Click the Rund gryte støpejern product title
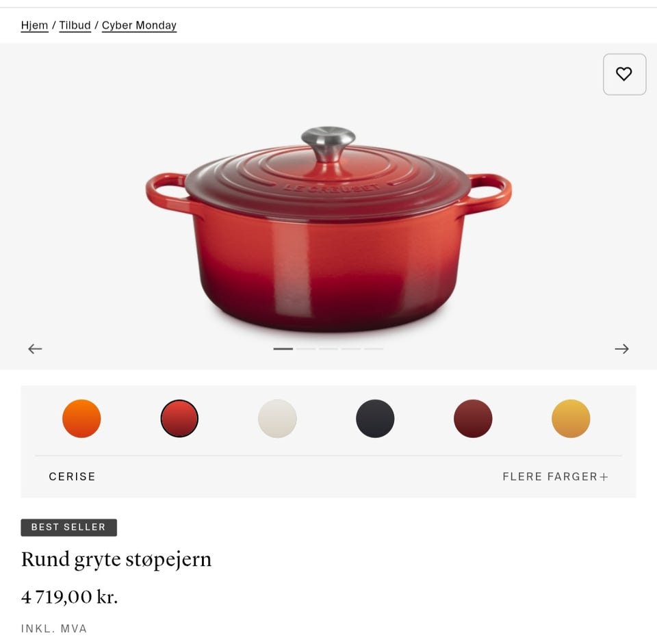Screen dimensions: 657x644 tap(116, 560)
